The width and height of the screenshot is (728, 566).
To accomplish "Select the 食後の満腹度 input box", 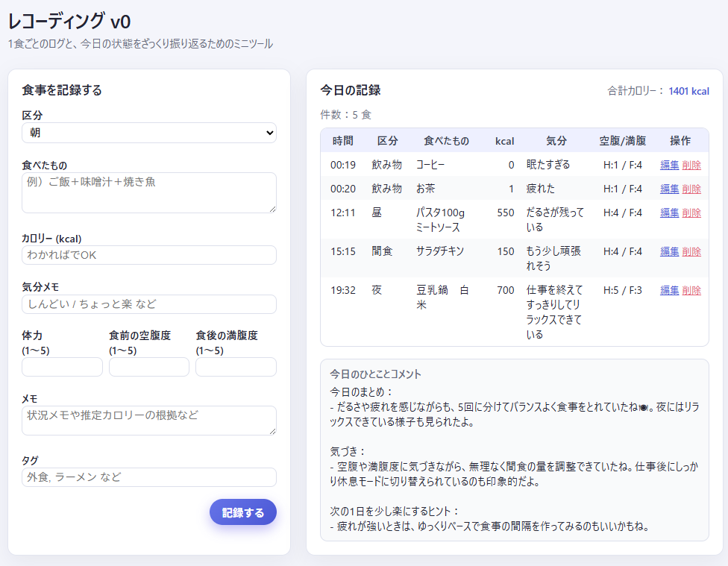I will tap(236, 367).
